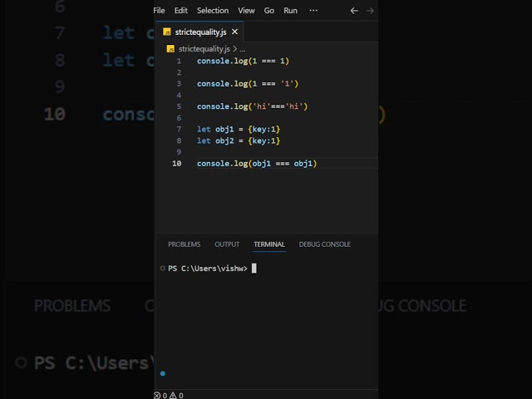Screen dimensions: 532x399
Task: Open the Go menu
Action: 269,11
